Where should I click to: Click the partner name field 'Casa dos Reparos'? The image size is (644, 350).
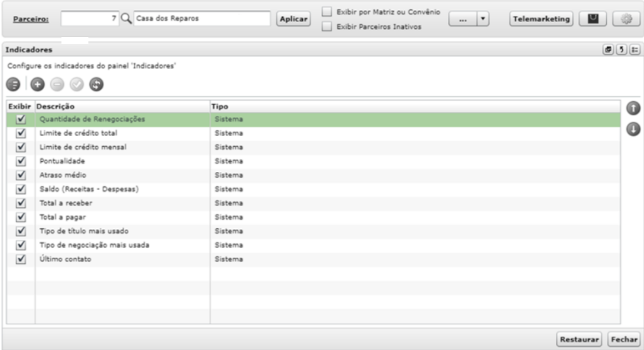202,18
